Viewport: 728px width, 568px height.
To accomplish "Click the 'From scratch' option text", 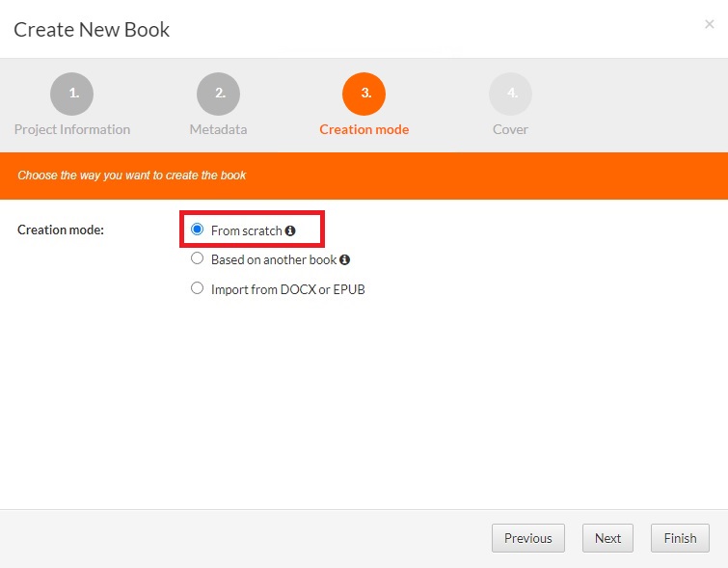I will 246,231.
